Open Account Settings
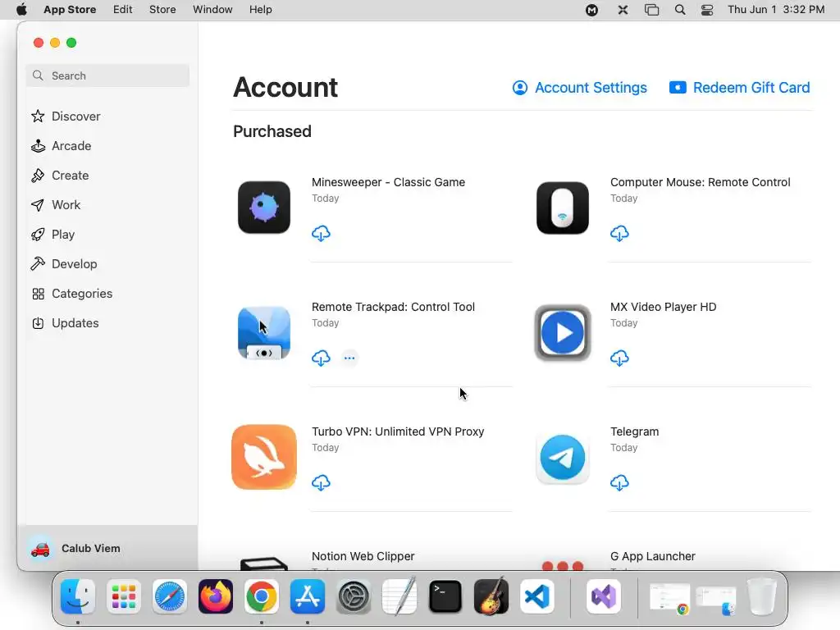The width and height of the screenshot is (840, 630). click(x=580, y=87)
